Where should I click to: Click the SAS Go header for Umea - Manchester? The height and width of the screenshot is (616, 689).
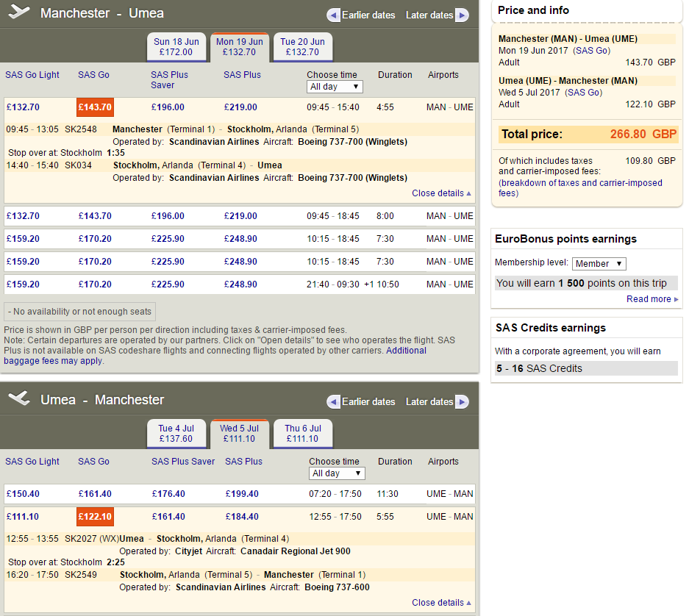93,462
